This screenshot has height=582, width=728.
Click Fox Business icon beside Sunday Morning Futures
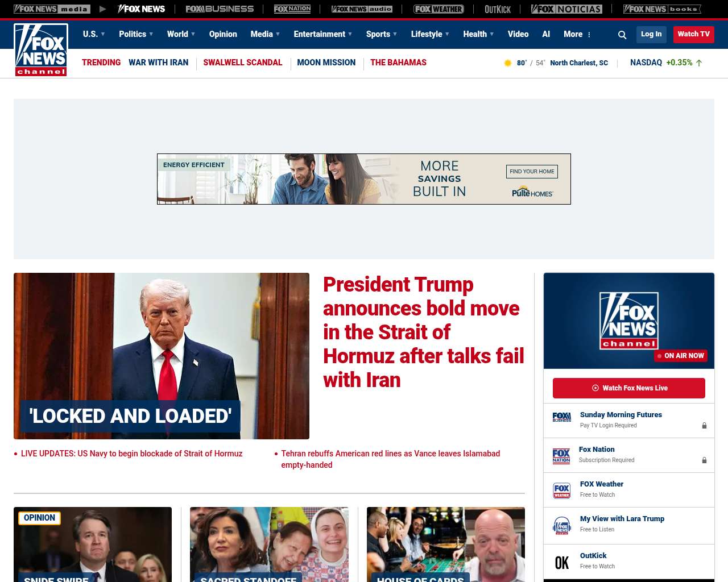tap(561, 417)
